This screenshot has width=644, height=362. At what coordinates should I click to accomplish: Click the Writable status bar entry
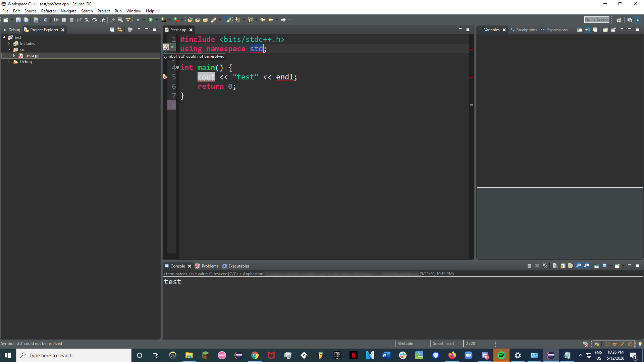[406, 344]
